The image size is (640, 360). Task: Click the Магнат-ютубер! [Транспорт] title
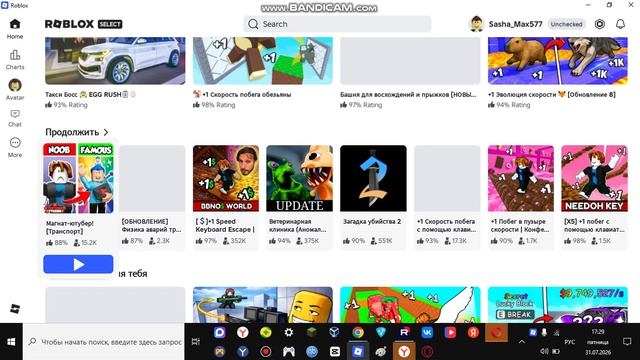[x=70, y=227]
